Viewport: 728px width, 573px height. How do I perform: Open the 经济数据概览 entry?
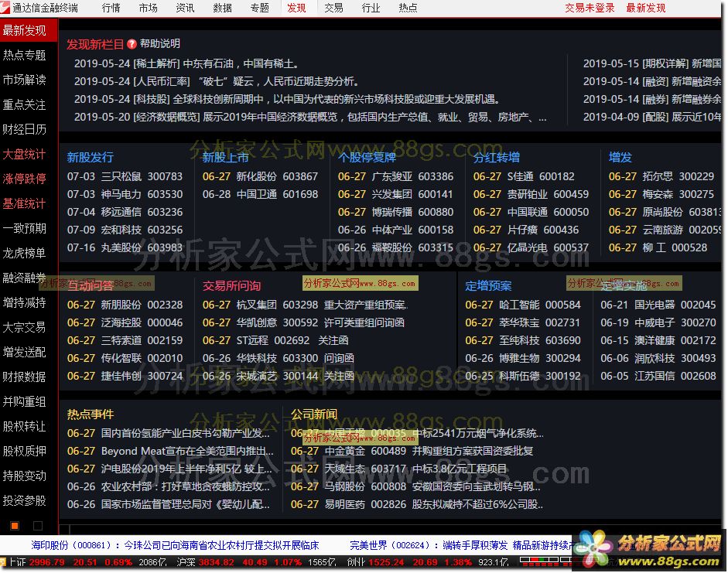[310, 117]
